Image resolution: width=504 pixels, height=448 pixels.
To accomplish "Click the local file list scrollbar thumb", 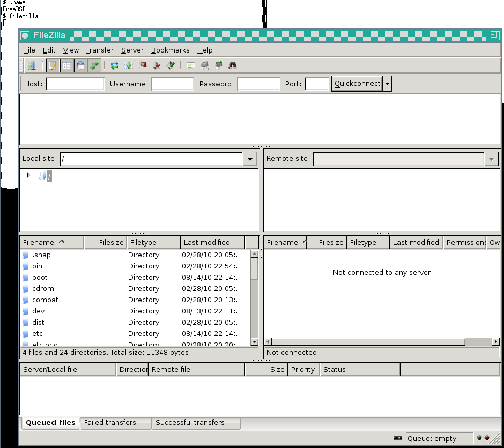I will 254,269.
